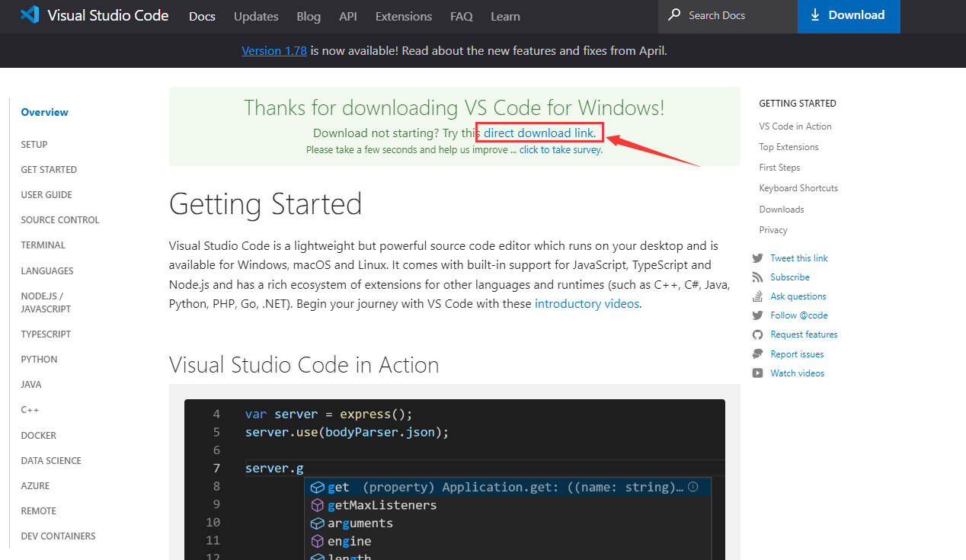966x560 pixels.
Task: Click the 'Visual Studio Code in Action' heading
Action: pyautogui.click(x=304, y=365)
